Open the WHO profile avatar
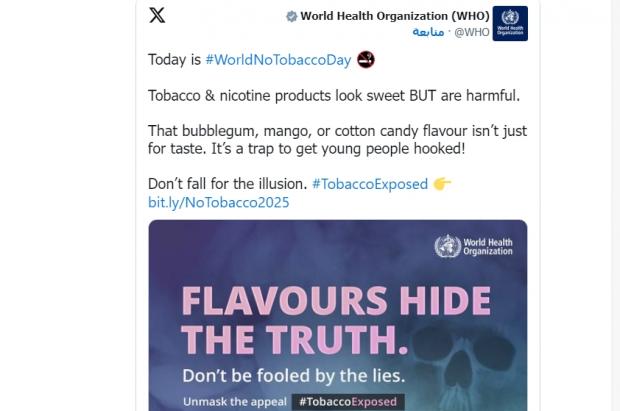Image resolution: width=620 pixels, height=411 pixels. 510,23
